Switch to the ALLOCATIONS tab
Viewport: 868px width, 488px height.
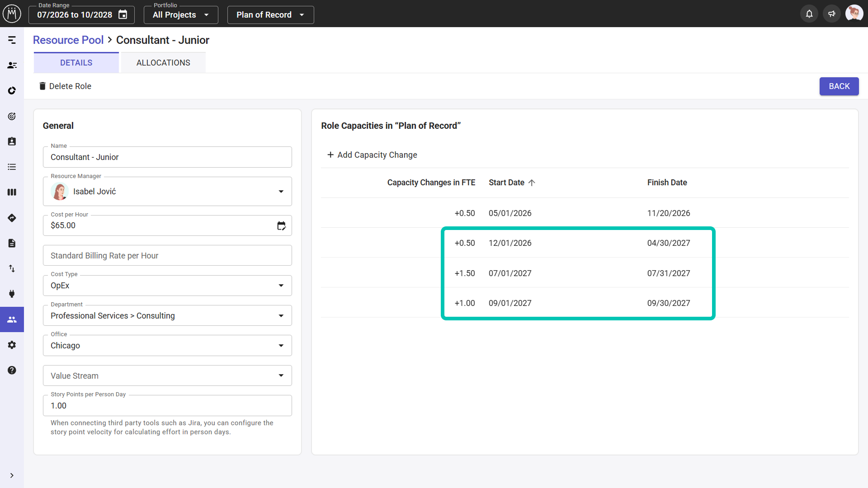click(163, 63)
